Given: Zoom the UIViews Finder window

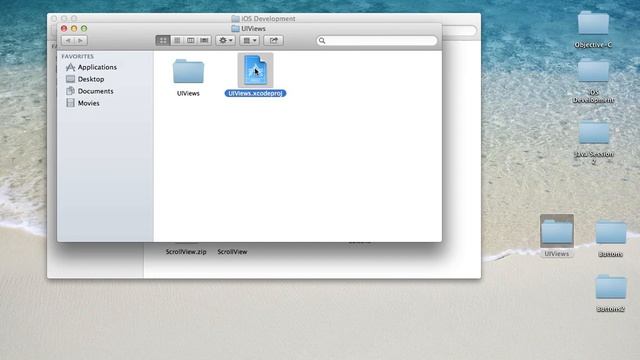Looking at the screenshot, I should point(84,28).
